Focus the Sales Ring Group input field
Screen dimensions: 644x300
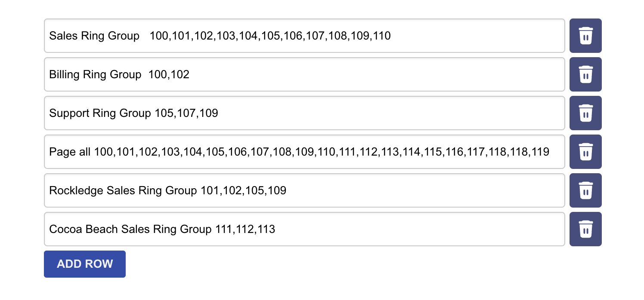(x=304, y=36)
